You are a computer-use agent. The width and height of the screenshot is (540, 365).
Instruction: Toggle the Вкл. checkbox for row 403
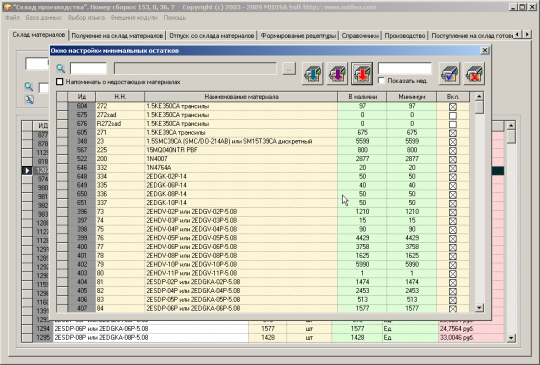pyautogui.click(x=453, y=274)
